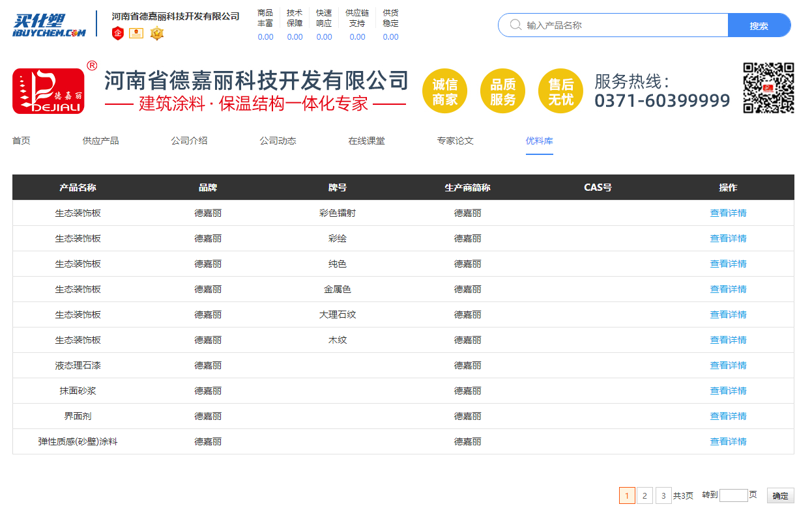Click the 弹性质感(砂壁)涂料 product name
The height and width of the screenshot is (515, 812).
click(78, 441)
